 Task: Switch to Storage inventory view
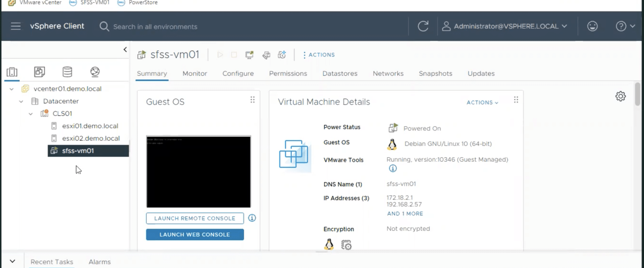(x=67, y=72)
